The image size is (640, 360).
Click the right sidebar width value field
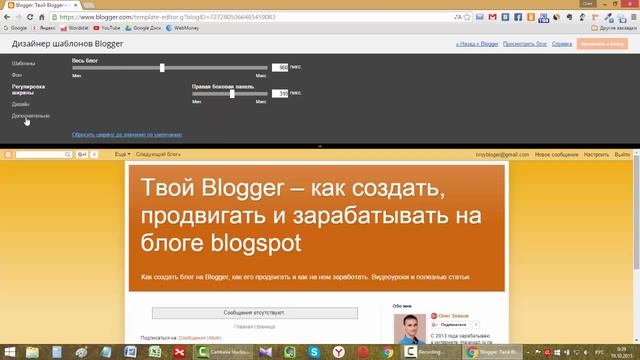(280, 93)
